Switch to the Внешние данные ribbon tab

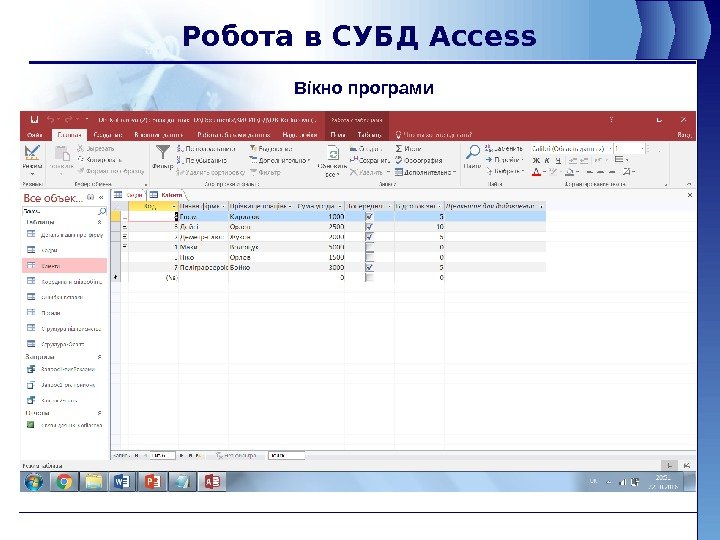158,135
